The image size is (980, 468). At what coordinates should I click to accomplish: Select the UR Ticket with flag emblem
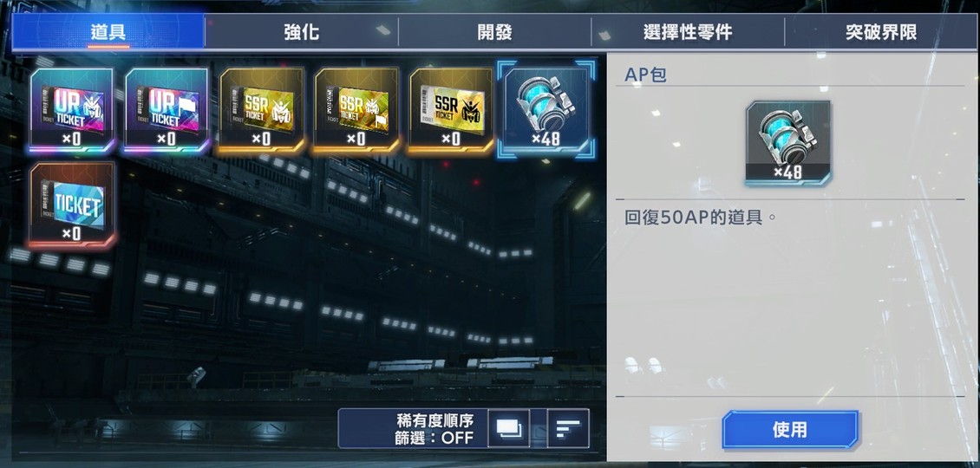click(167, 111)
